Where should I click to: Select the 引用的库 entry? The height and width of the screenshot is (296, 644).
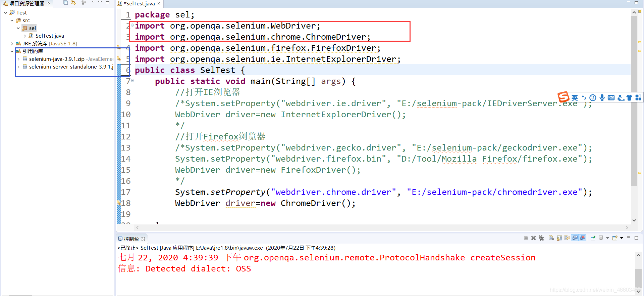pos(33,51)
